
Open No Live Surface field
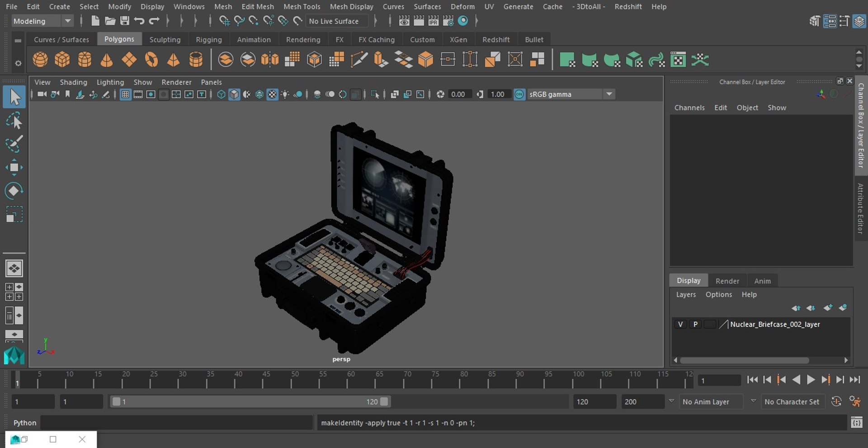pos(337,21)
